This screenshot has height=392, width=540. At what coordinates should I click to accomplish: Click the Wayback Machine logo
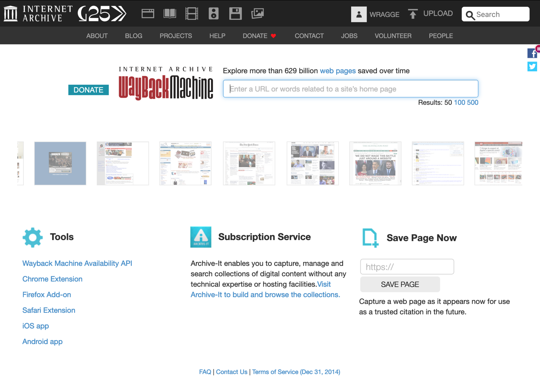(x=166, y=83)
